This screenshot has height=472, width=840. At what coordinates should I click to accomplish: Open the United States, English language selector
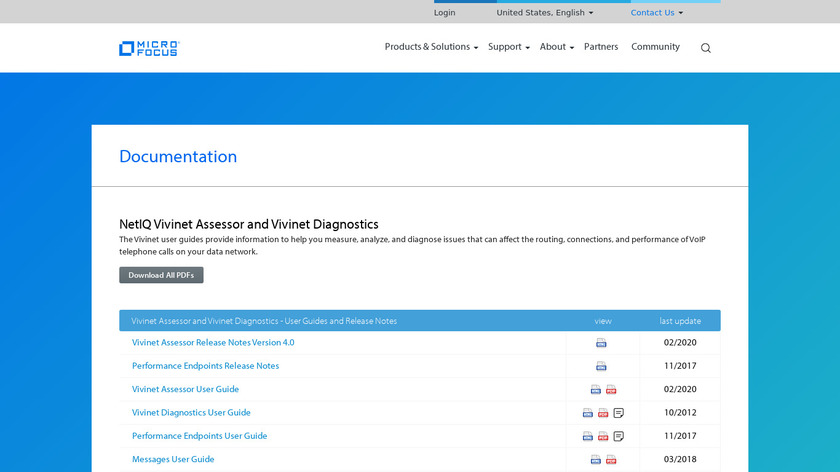click(545, 13)
